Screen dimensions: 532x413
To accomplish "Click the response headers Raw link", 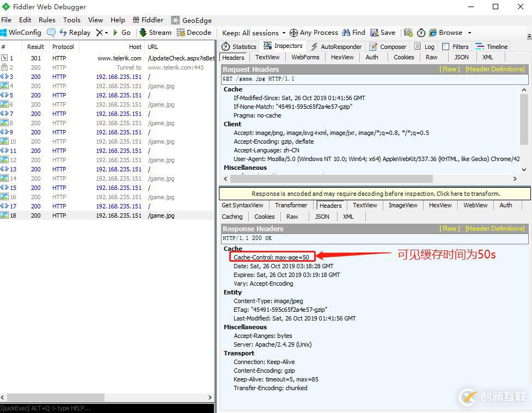I will tap(450, 229).
